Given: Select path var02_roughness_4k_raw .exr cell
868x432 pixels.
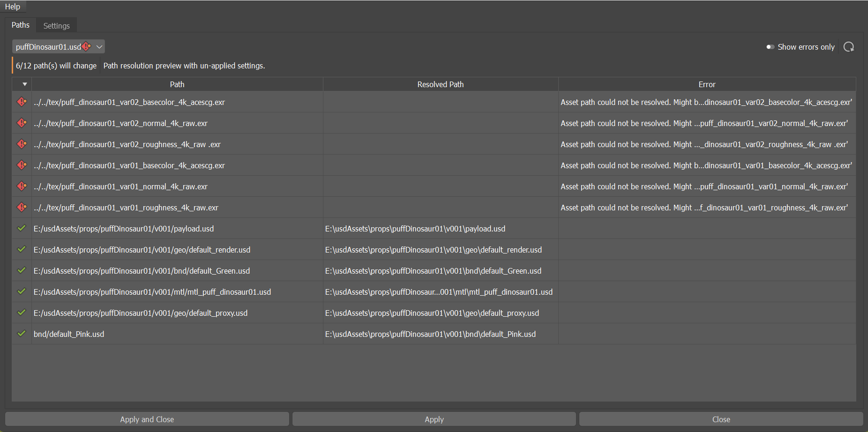Looking at the screenshot, I should (x=177, y=144).
